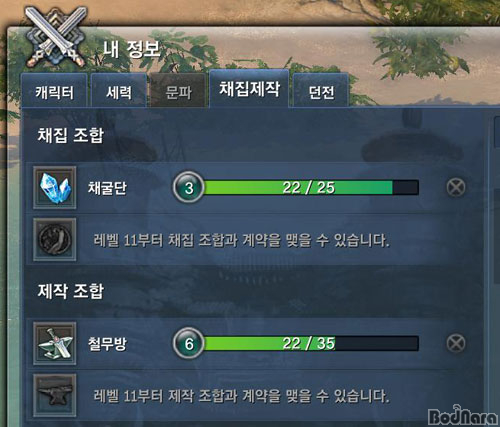Viewport: 500px width, 427px height.
Task: Click the empty gathering guild slot icon
Action: pyautogui.click(x=55, y=240)
